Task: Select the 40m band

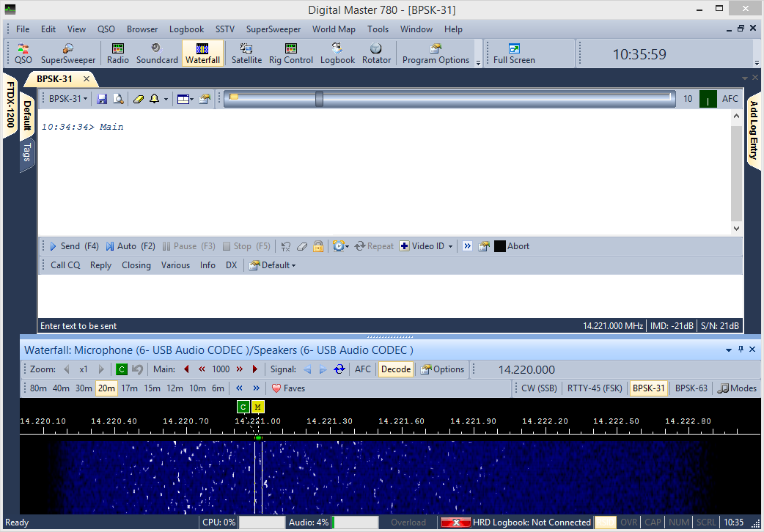Action: tap(61, 388)
